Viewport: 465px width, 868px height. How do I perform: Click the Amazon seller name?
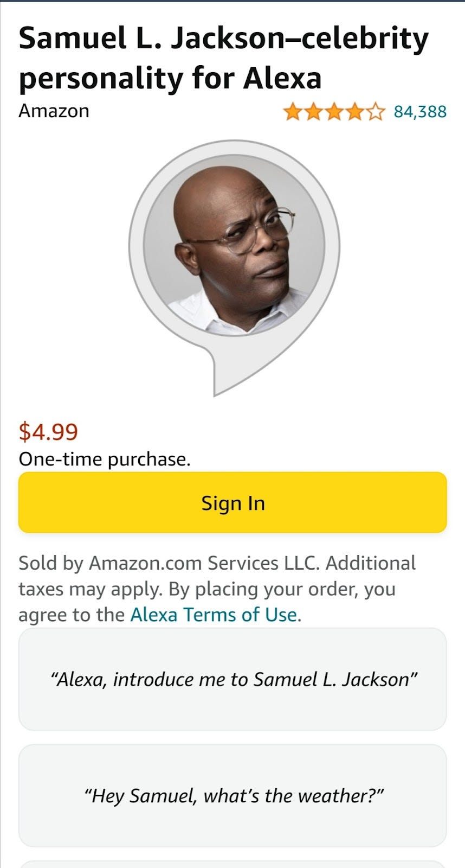(x=53, y=111)
